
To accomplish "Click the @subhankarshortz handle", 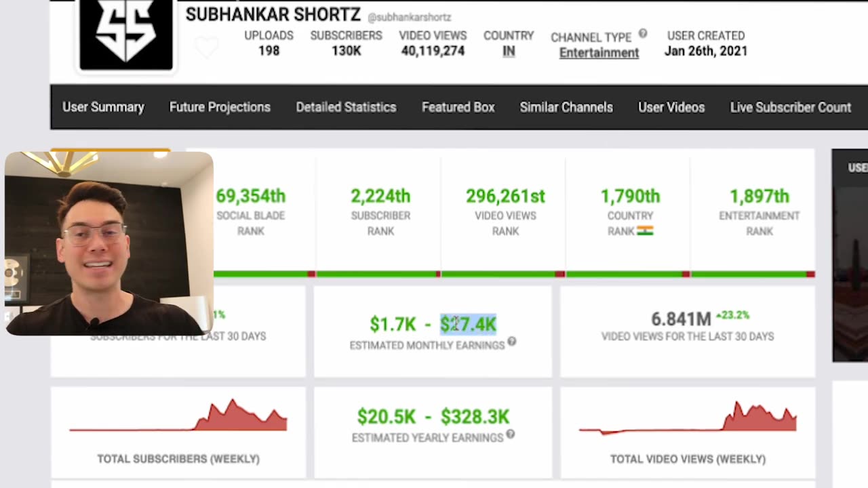I will tap(409, 17).
